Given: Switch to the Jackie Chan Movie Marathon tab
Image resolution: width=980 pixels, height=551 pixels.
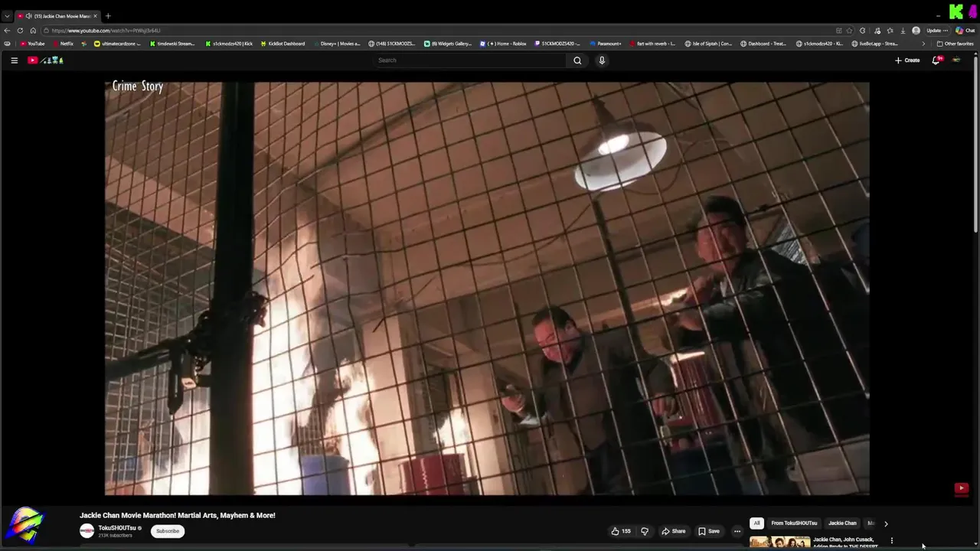Looking at the screenshot, I should [x=57, y=16].
